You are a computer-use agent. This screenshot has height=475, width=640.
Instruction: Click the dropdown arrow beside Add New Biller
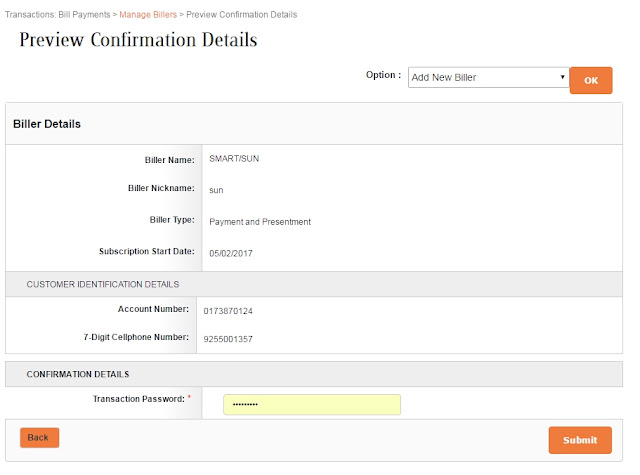coord(562,77)
